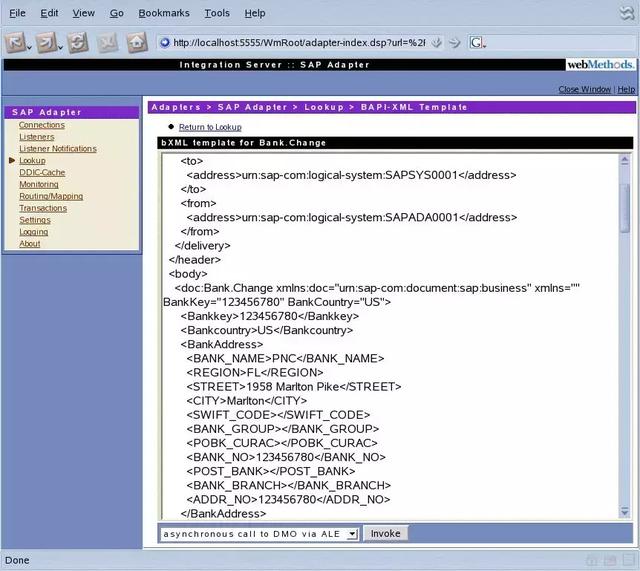Open Monitoring in the sidebar
This screenshot has height=571, width=640.
point(39,184)
